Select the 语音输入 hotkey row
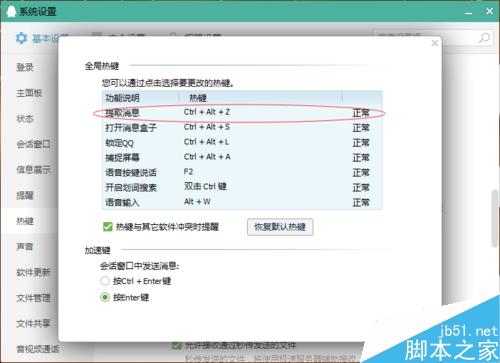The image size is (500, 363). 242,202
